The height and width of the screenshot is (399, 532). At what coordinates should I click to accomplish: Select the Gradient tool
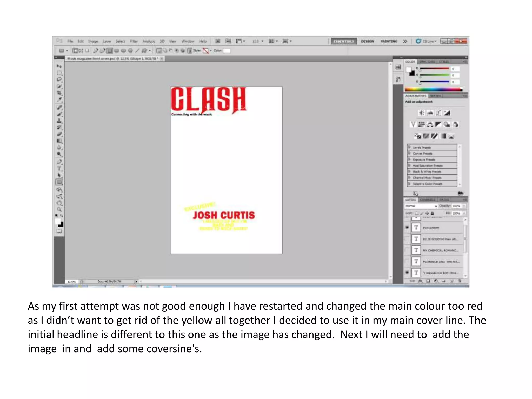pos(59,141)
